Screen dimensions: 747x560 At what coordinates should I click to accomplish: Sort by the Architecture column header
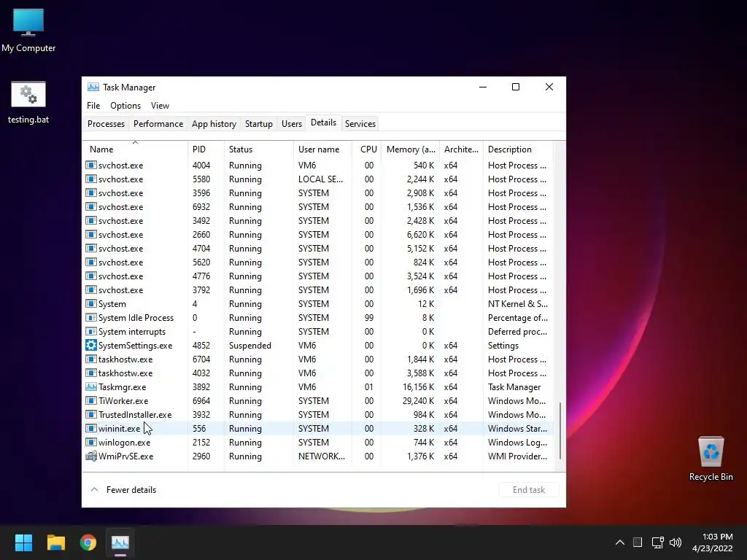tap(461, 149)
